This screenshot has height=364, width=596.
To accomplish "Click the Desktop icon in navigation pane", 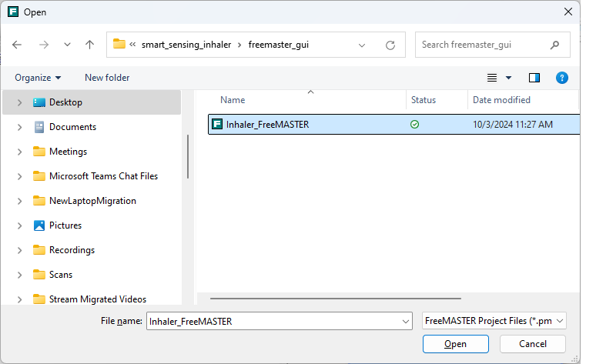I will point(39,102).
